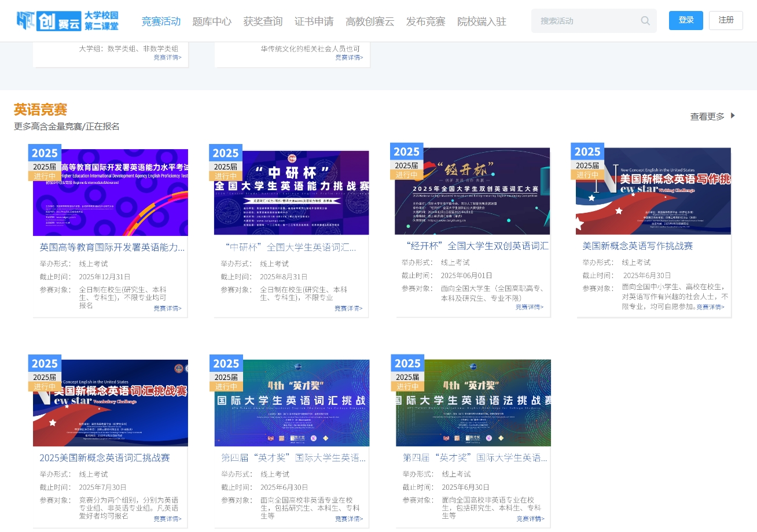
Task: Click title “经开杯”全国大学生双创英语词汇
Action: [x=477, y=246]
